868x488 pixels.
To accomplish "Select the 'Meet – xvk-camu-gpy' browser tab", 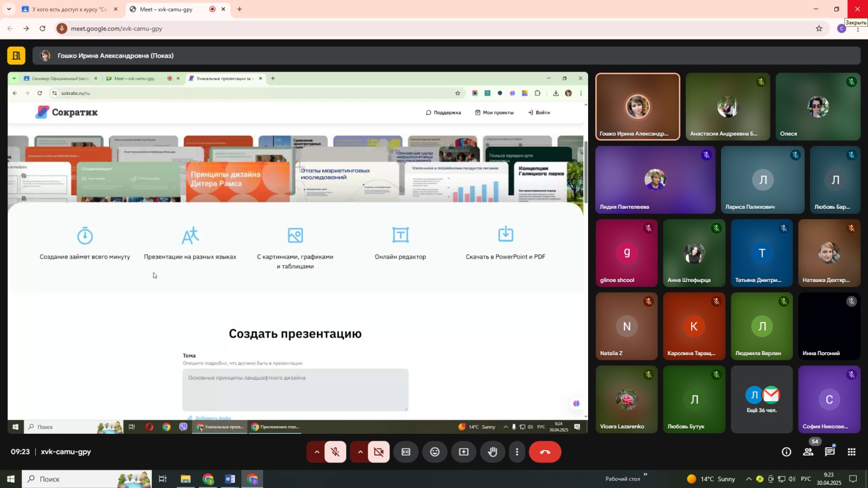I will click(166, 9).
